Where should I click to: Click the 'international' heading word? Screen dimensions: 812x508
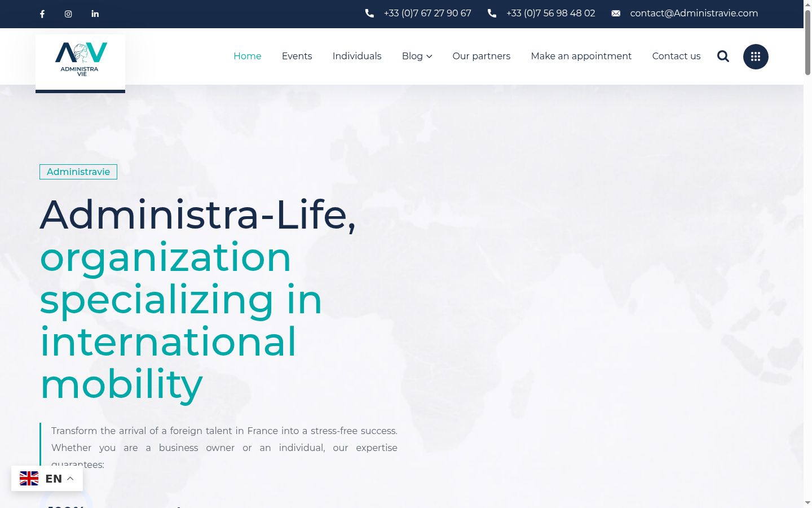[168, 342]
